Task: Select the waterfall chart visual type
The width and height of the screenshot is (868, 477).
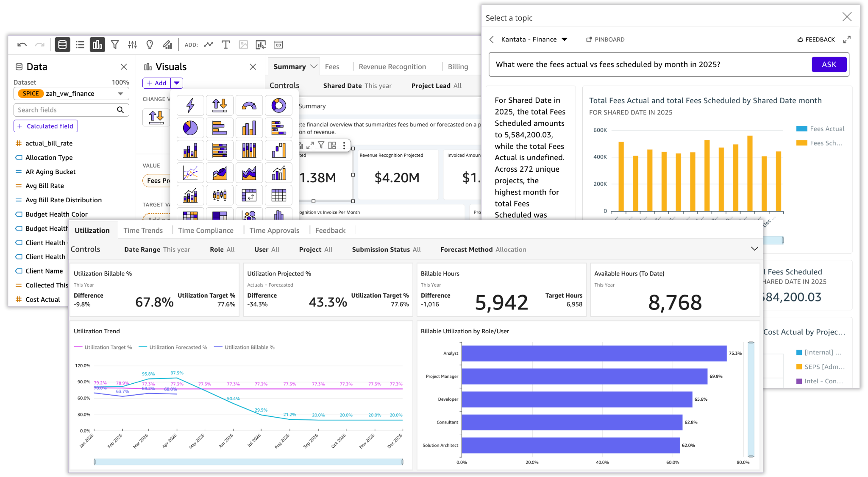Action: pyautogui.click(x=278, y=150)
